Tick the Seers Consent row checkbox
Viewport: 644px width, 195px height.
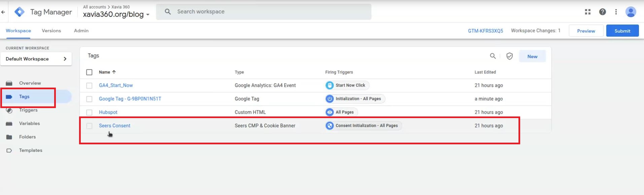coord(89,126)
